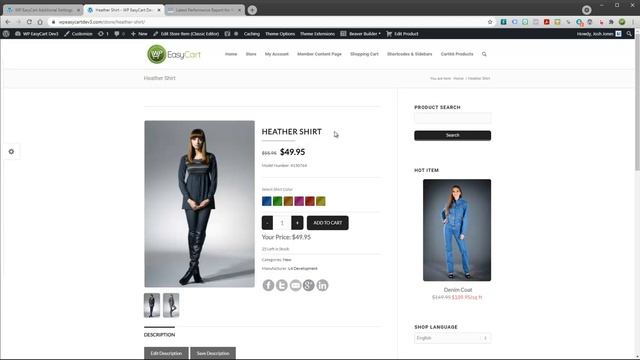640x360 pixels.
Task: Open the Howdy Josh Jones account menu
Action: (x=599, y=34)
